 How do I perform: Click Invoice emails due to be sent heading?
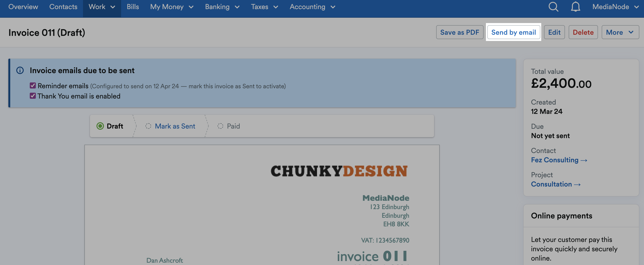pyautogui.click(x=82, y=70)
